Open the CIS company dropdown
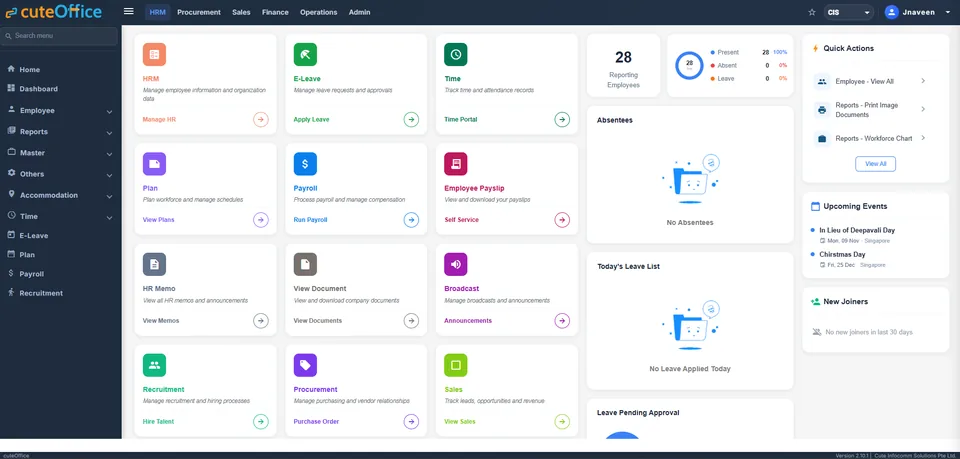960x459 pixels. pos(848,12)
